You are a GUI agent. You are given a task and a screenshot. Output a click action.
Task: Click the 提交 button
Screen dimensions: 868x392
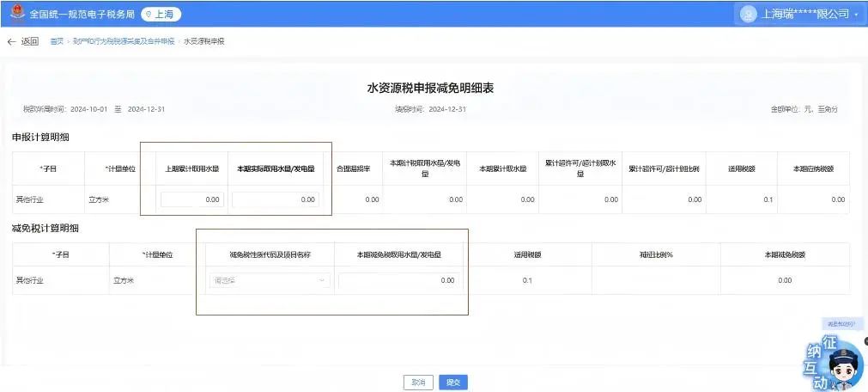453,383
